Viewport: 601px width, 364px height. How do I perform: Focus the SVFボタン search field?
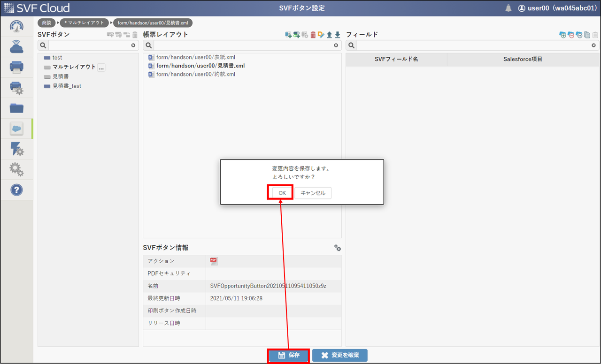click(x=89, y=45)
